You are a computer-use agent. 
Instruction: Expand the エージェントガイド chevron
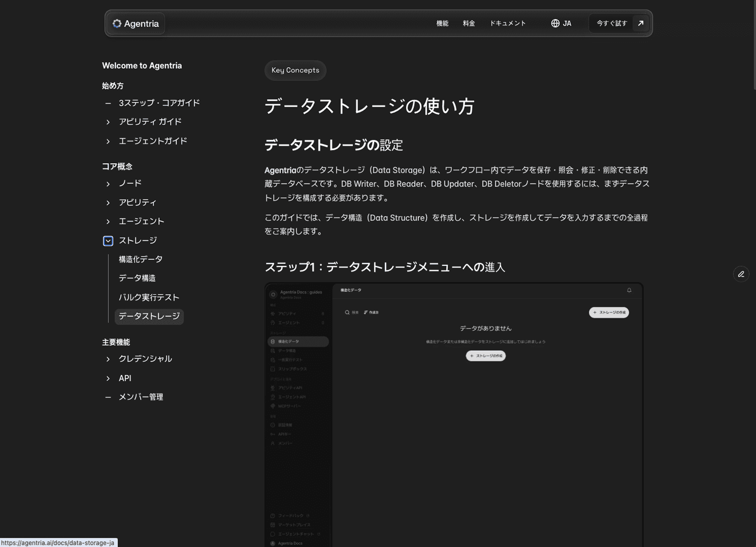tap(108, 142)
